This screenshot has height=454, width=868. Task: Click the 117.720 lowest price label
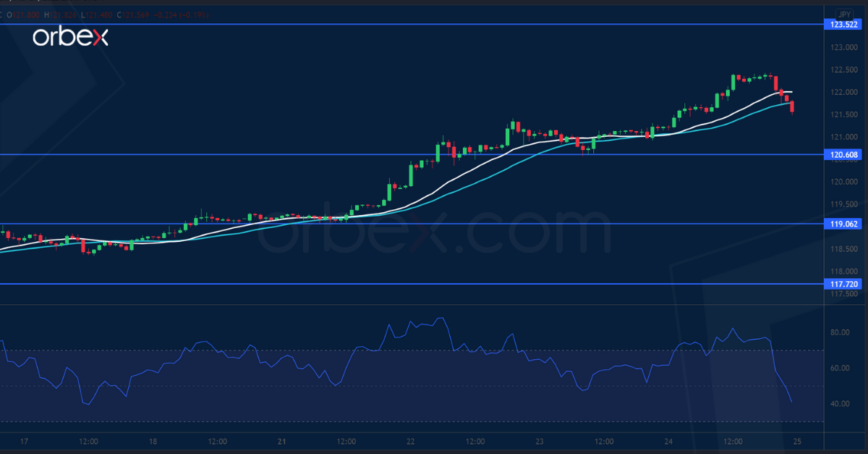coord(843,284)
